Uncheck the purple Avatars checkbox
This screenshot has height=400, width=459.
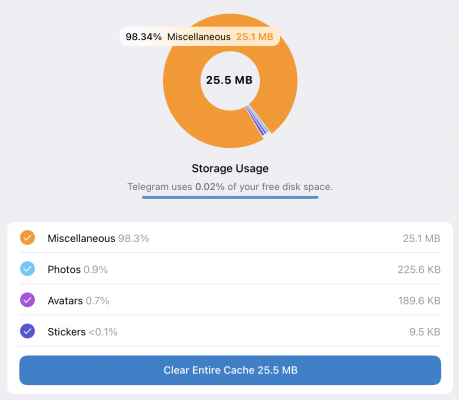click(x=27, y=300)
